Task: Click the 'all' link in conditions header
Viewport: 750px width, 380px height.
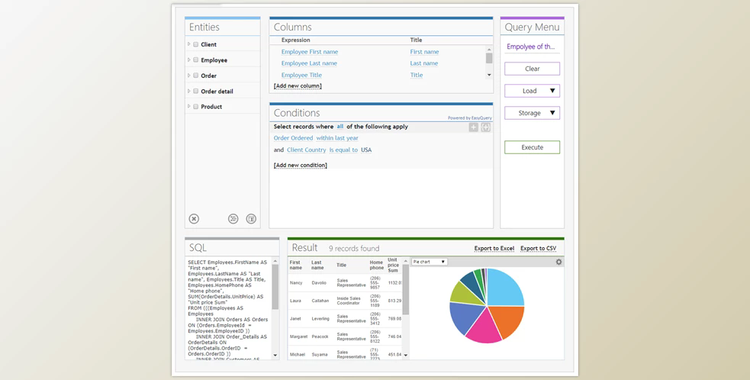Action: (340, 126)
